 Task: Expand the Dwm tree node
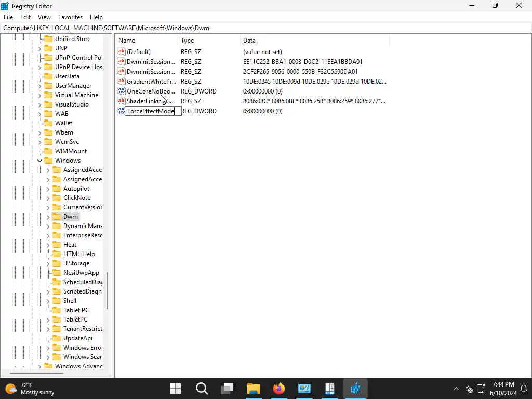[48, 217]
